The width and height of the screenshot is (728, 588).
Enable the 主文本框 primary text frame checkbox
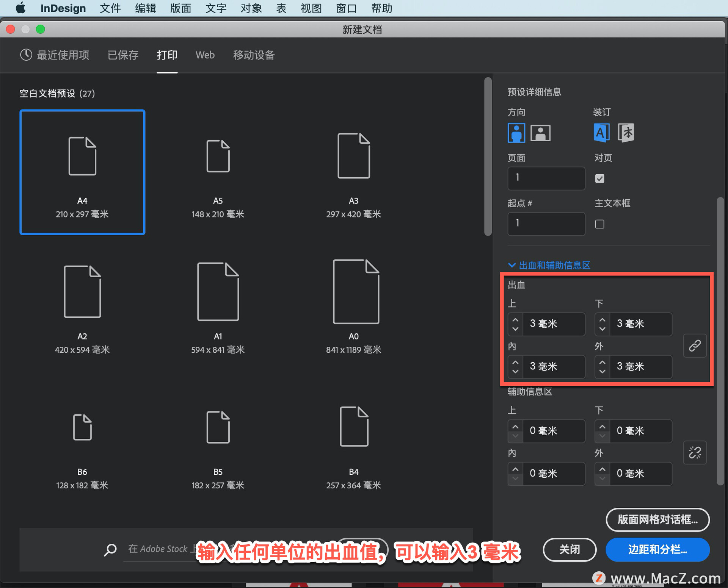click(599, 224)
